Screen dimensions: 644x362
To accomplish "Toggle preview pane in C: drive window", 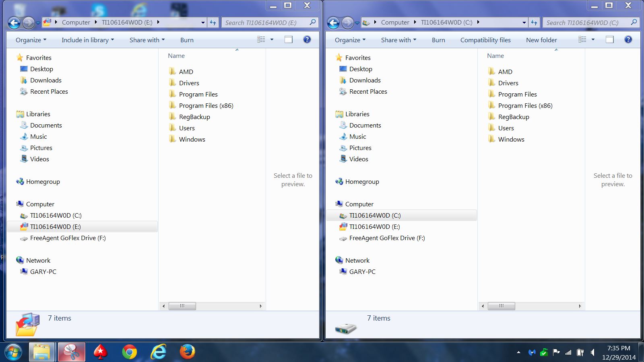I will click(x=610, y=39).
